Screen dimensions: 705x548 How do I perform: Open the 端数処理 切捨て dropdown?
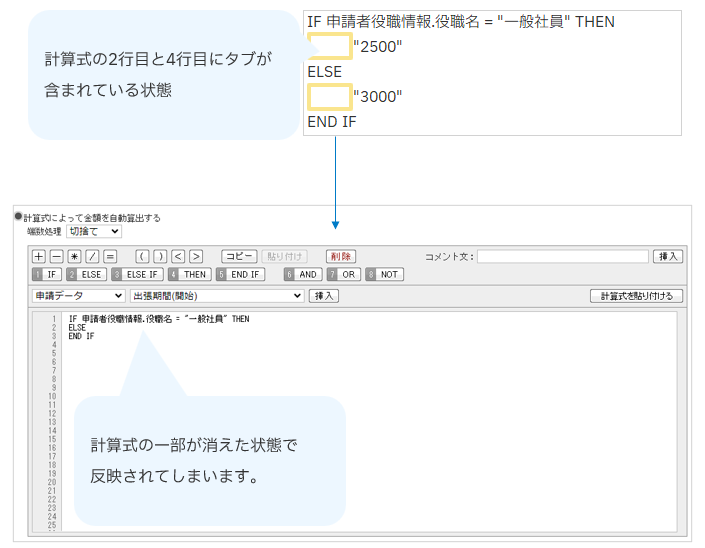tap(93, 231)
